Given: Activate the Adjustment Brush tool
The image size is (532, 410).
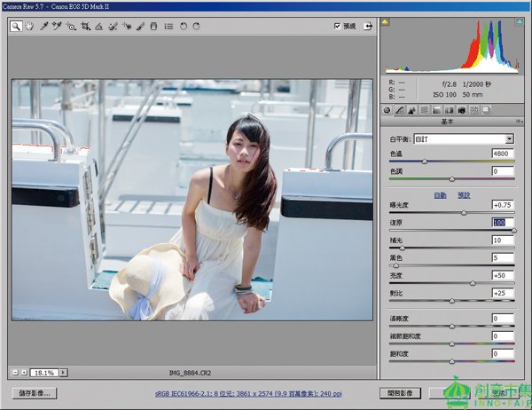Looking at the screenshot, I should point(140,26).
